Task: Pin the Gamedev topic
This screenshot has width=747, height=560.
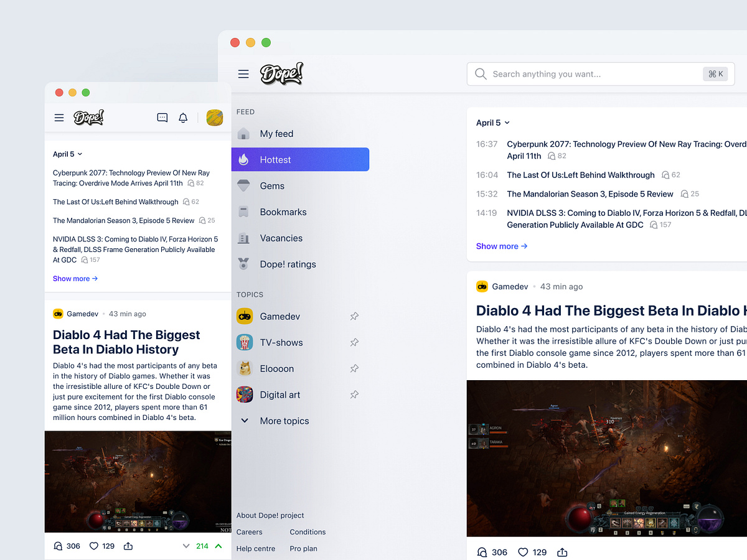Action: pyautogui.click(x=354, y=316)
